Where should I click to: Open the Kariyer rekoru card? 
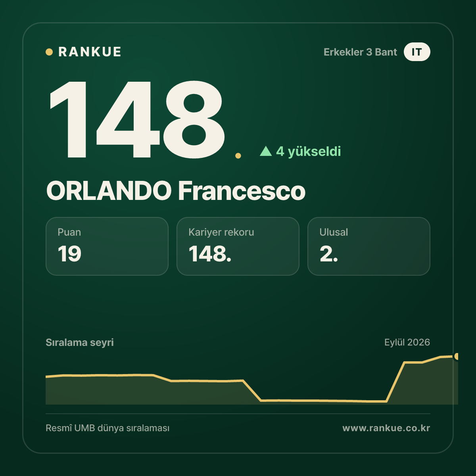point(238,246)
